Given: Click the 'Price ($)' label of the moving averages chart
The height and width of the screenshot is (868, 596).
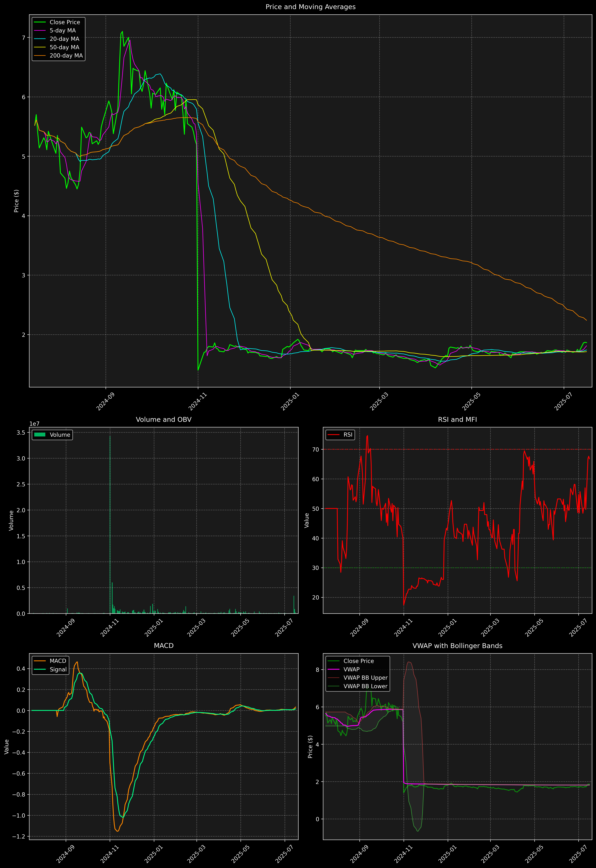Looking at the screenshot, I should tap(16, 201).
